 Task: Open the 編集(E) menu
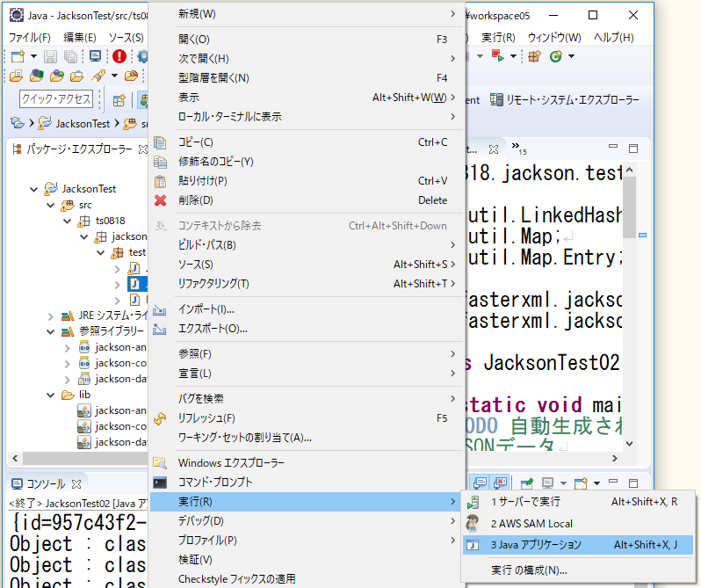80,38
